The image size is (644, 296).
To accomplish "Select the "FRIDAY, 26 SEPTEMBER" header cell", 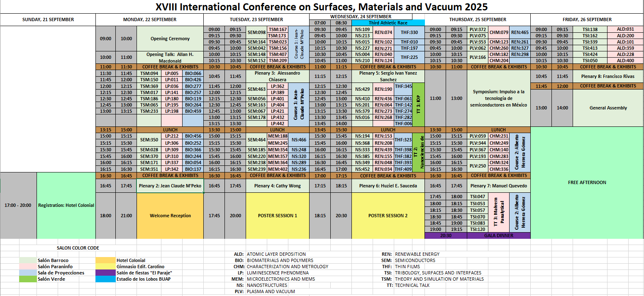I will [x=587, y=19].
